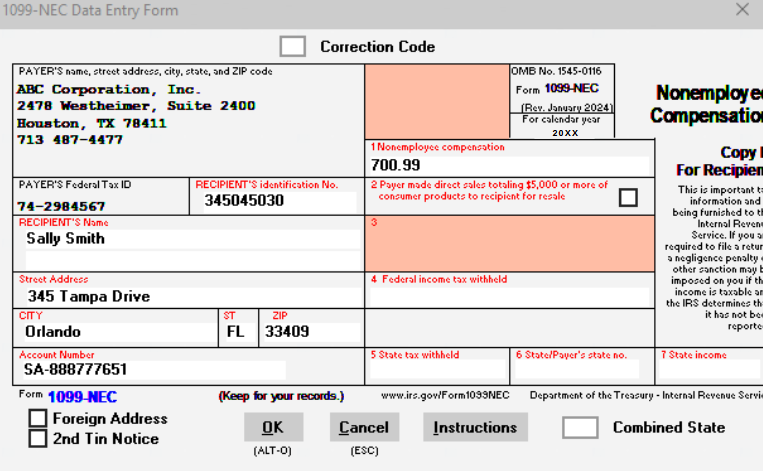The height and width of the screenshot is (471, 763).
Task: Click the Nonemployee compensation field
Action: coord(508,165)
